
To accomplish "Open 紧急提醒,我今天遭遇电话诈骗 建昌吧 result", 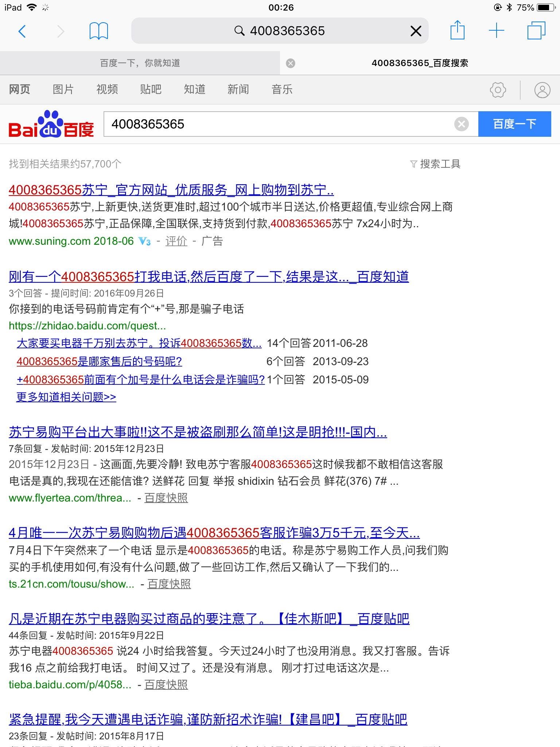I will pyautogui.click(x=208, y=720).
